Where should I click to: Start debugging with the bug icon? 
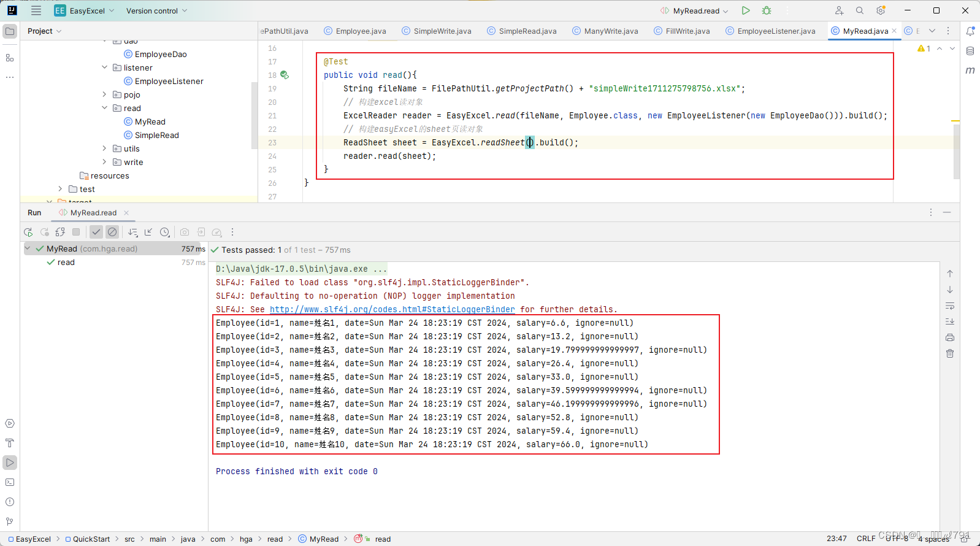point(767,10)
